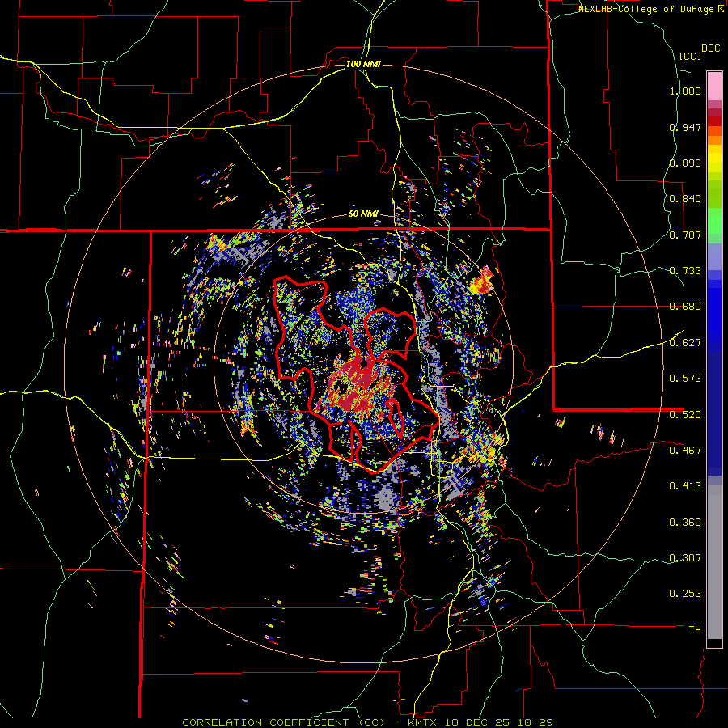
Task: Click the 0.680 scale label
Action: [685, 307]
